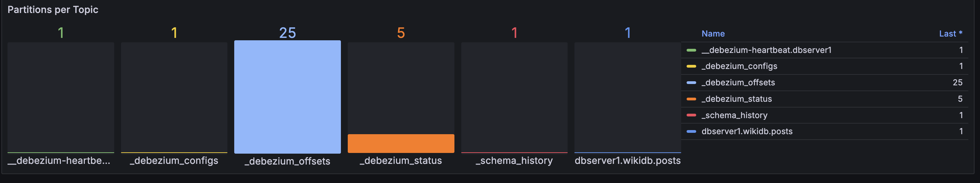Toggle the _debezium_status legend entry

[x=736, y=99]
